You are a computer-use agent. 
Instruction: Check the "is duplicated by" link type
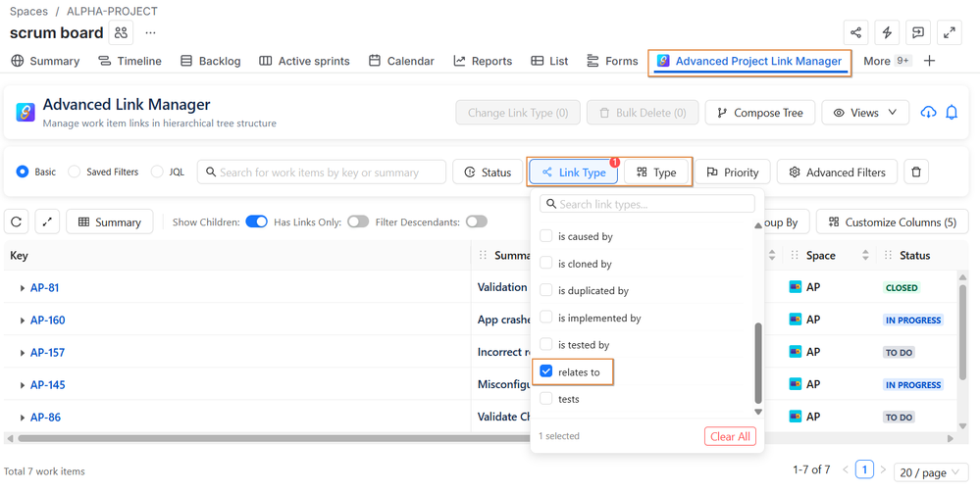(x=546, y=290)
